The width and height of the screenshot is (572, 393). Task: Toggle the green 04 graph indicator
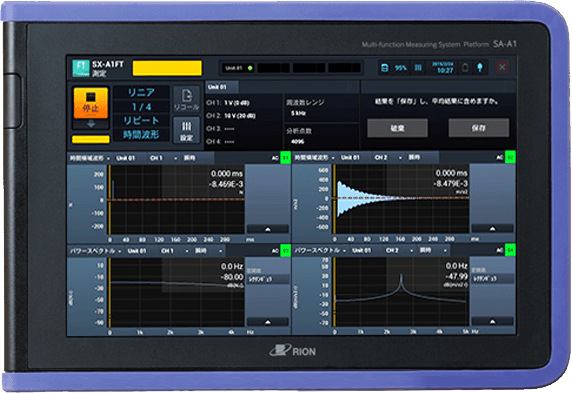click(510, 250)
